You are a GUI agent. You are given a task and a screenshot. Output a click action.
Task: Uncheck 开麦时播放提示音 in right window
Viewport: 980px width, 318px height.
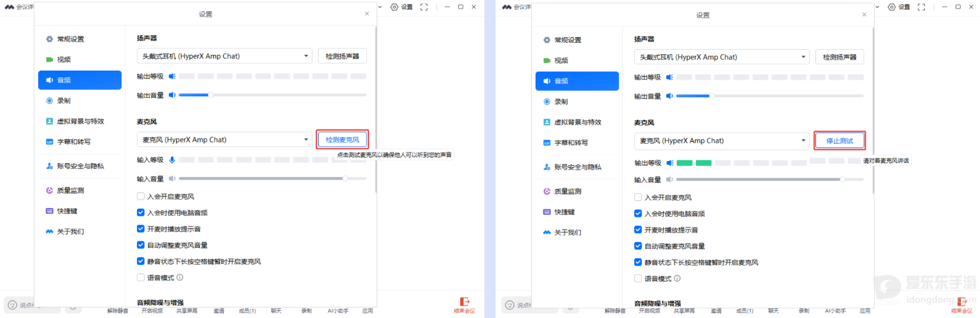pyautogui.click(x=638, y=230)
